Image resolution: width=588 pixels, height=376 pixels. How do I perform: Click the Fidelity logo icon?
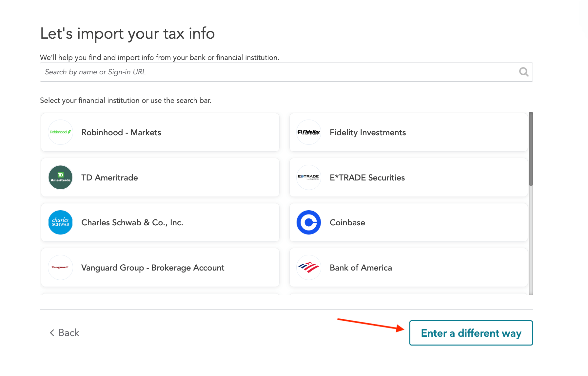(308, 132)
